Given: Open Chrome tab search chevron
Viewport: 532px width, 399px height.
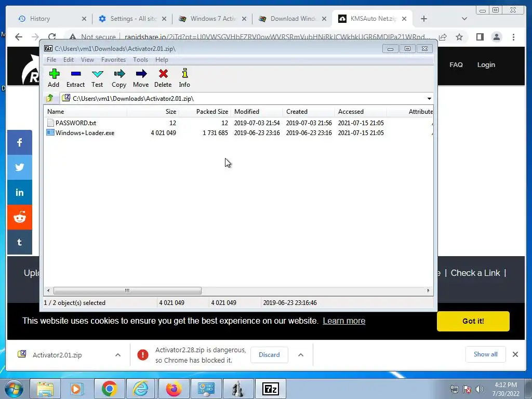Looking at the screenshot, I should tap(464, 19).
